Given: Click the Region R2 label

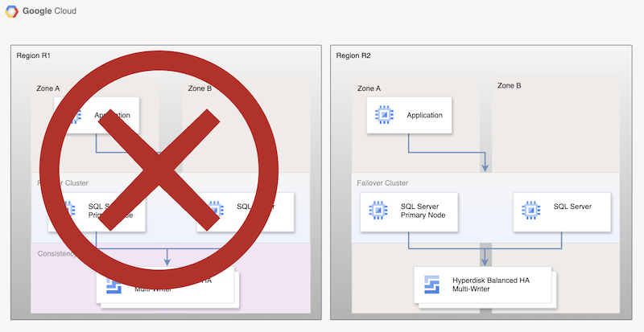Looking at the screenshot, I should point(353,55).
